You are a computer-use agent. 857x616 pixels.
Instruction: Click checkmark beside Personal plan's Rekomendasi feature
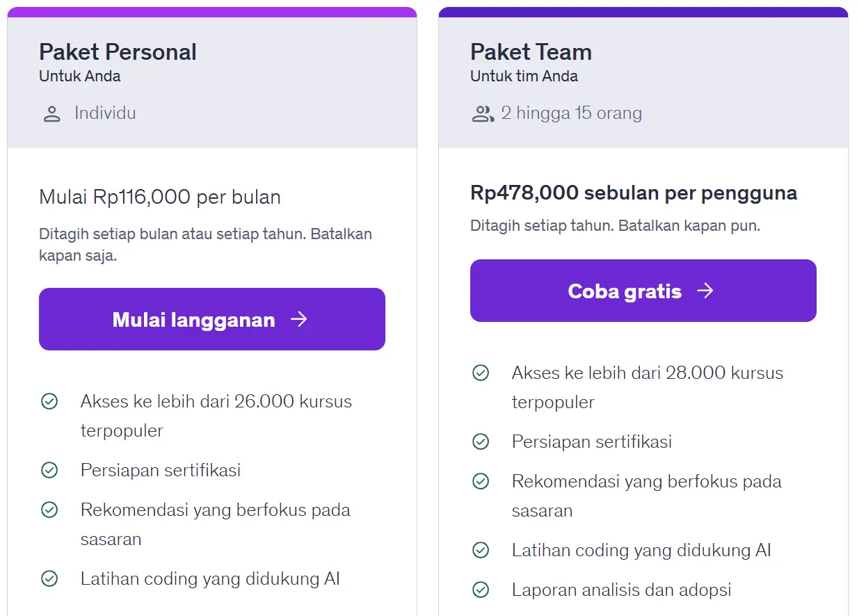49,510
